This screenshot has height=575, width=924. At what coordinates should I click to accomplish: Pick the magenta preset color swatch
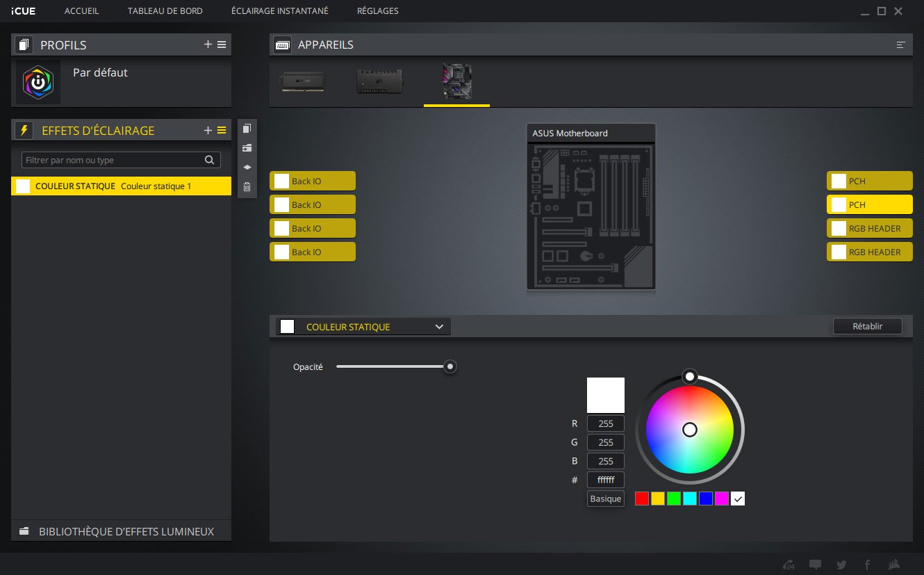tap(722, 499)
